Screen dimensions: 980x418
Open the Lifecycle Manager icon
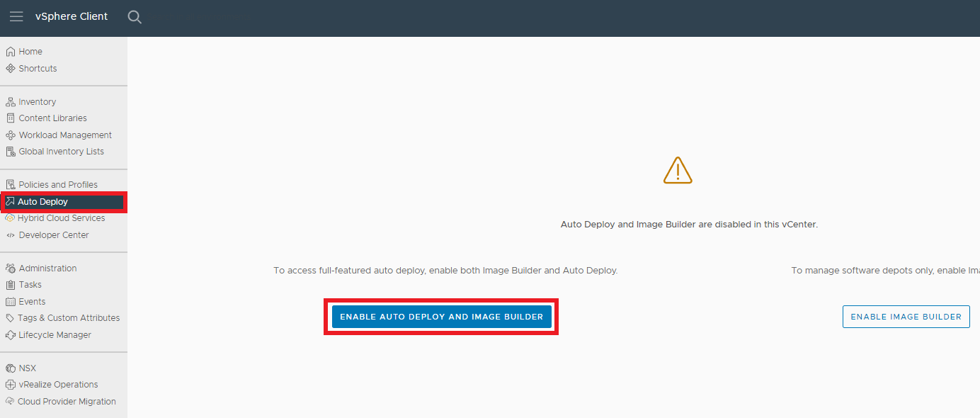point(10,334)
